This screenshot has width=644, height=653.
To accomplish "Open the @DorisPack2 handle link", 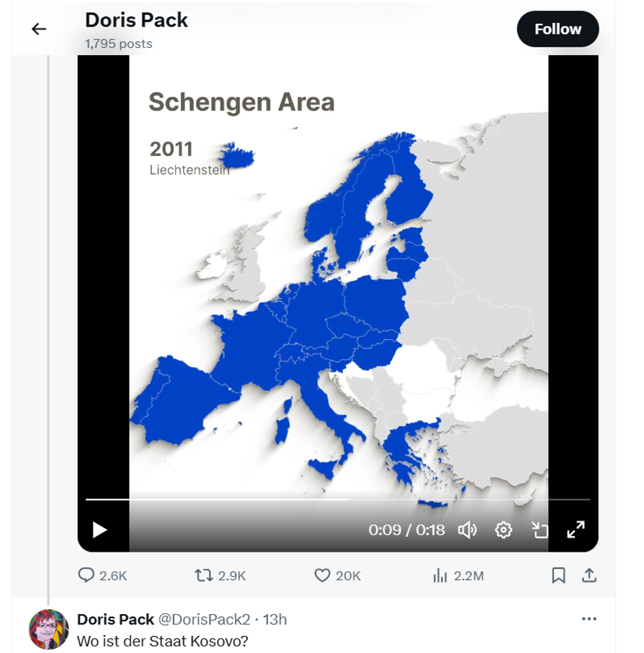I will (205, 619).
